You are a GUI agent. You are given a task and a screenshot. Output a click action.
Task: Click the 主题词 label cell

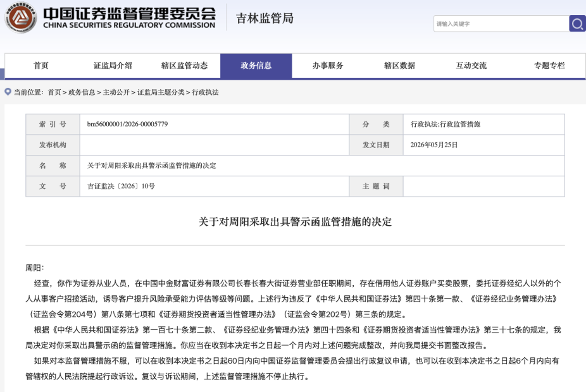click(376, 187)
